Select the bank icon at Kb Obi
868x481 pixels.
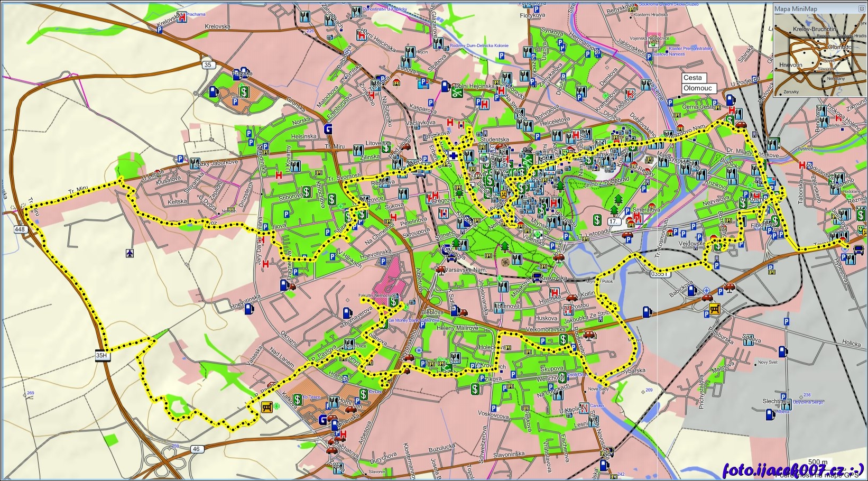[x=364, y=394]
